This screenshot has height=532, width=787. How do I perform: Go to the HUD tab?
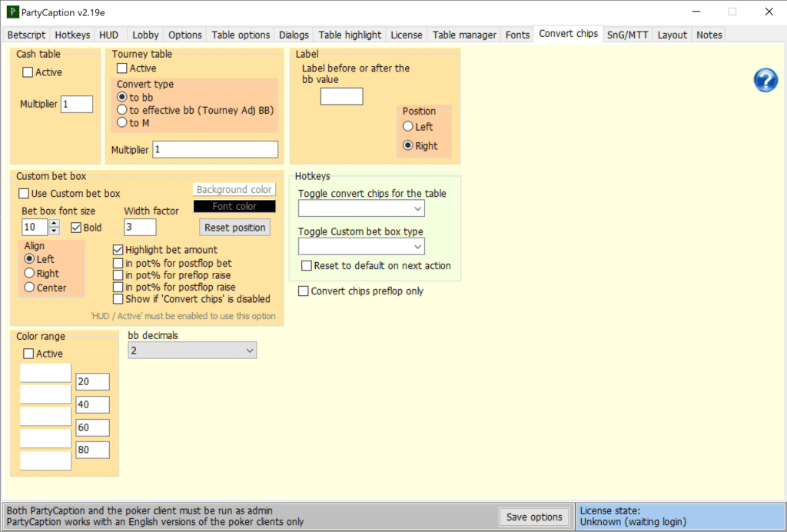[x=109, y=35]
